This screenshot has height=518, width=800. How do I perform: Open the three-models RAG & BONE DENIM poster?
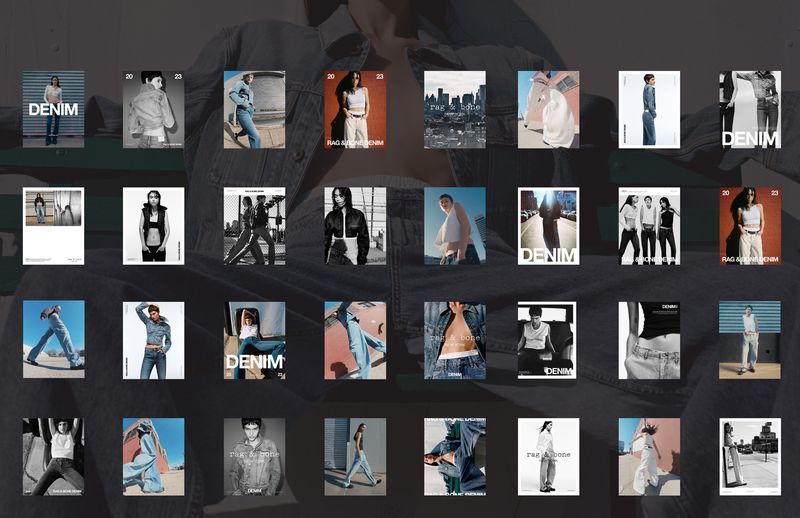pos(649,226)
